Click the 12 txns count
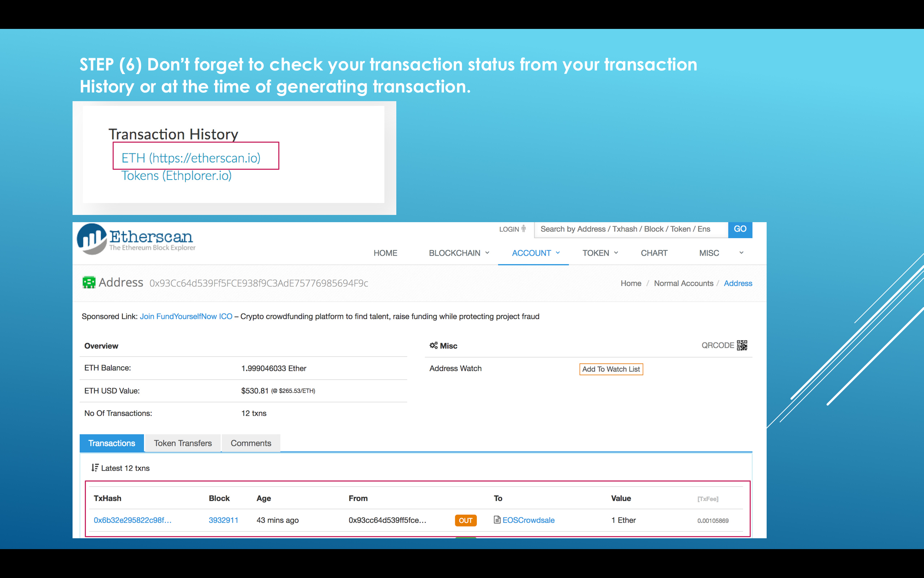 pyautogui.click(x=254, y=413)
